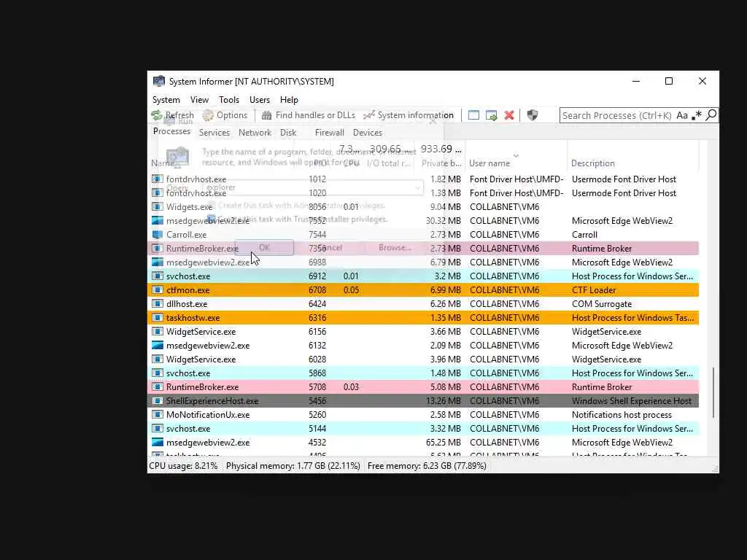Click System Informer title bar app icon
Image resolution: width=747 pixels, height=560 pixels.
click(x=158, y=81)
